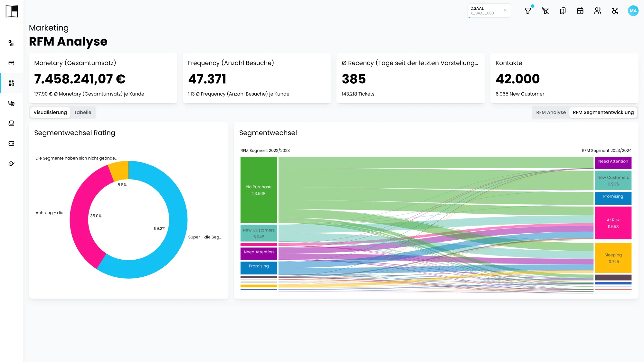This screenshot has width=644, height=362.
Task: Switch to Visualisierung view
Action: (x=50, y=112)
